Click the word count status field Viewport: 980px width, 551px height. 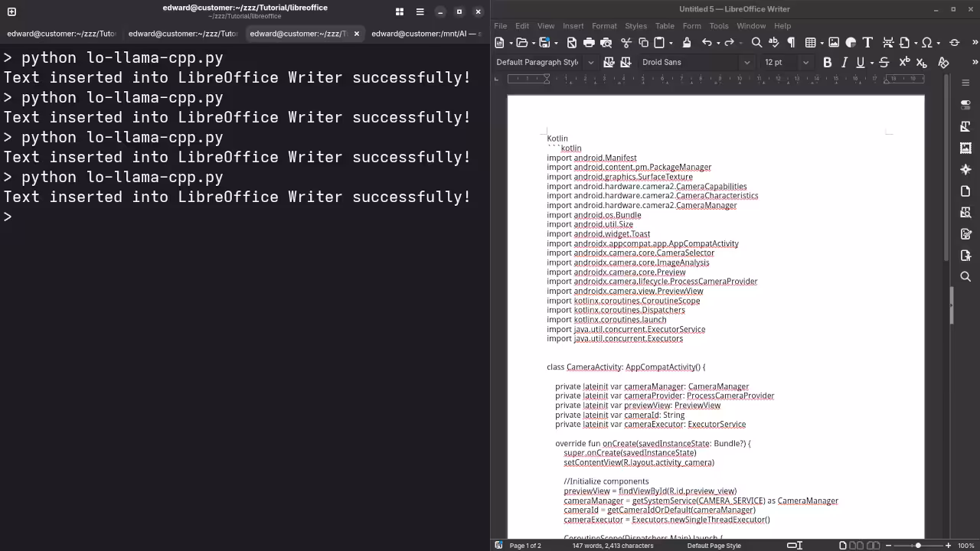(612, 546)
